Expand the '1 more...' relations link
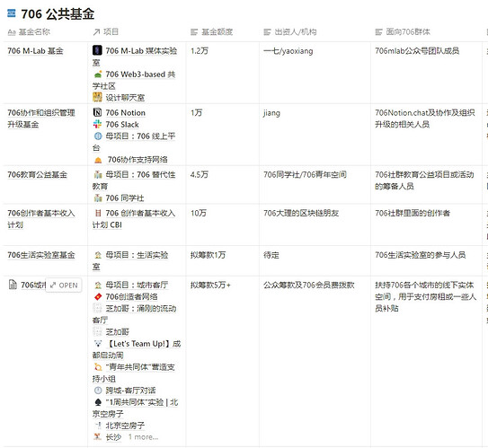The height and width of the screenshot is (448, 488). tap(143, 437)
